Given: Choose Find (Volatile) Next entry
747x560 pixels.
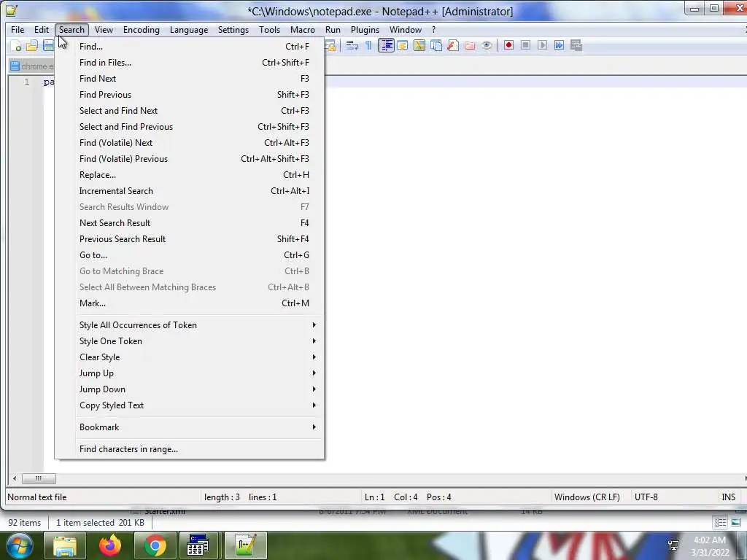Looking at the screenshot, I should coord(190,143).
